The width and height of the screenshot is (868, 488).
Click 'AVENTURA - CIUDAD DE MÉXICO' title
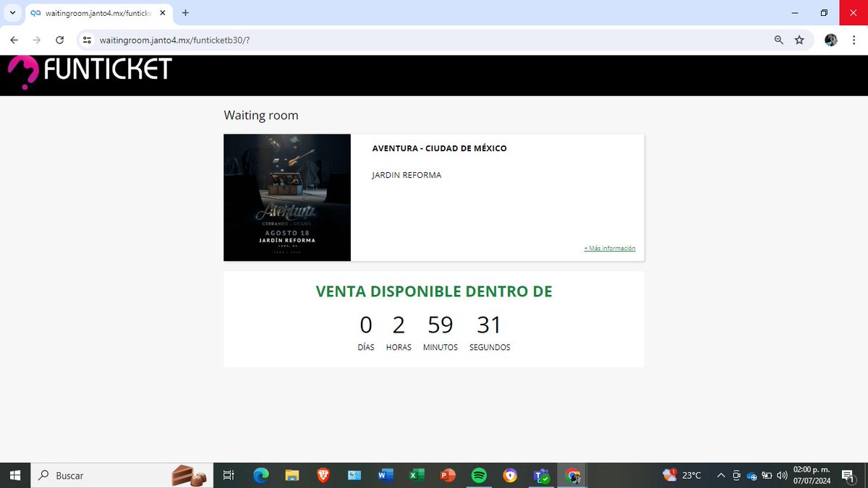pyautogui.click(x=439, y=148)
